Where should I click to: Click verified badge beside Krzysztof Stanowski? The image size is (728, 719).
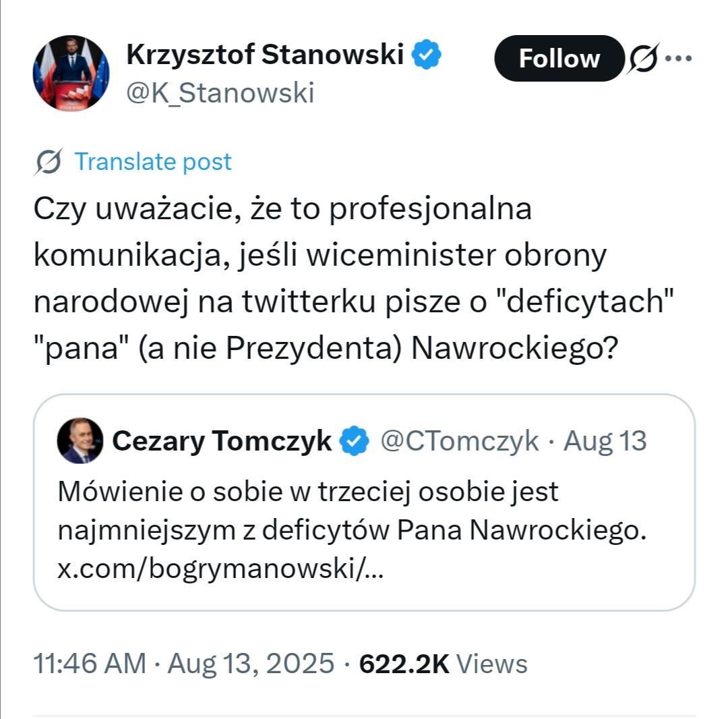[427, 55]
